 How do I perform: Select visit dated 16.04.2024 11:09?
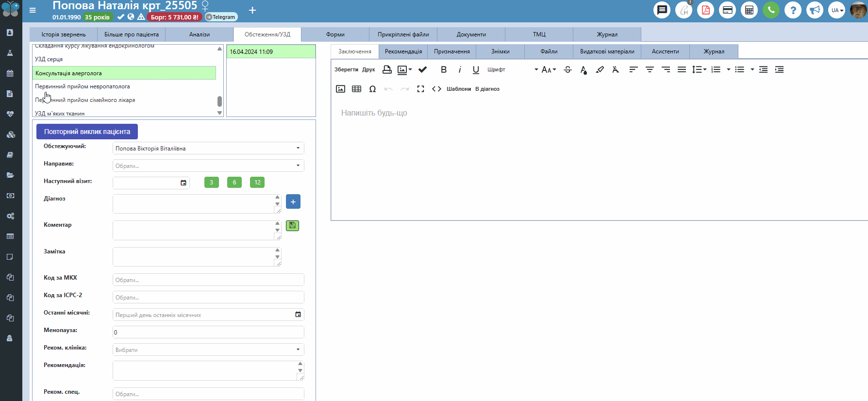point(271,51)
